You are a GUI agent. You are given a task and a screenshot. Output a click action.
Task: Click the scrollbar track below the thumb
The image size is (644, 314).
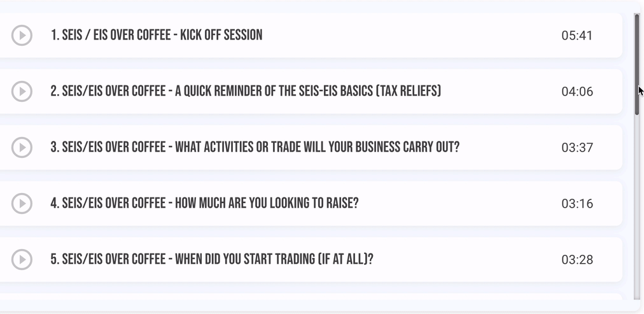tap(637, 206)
